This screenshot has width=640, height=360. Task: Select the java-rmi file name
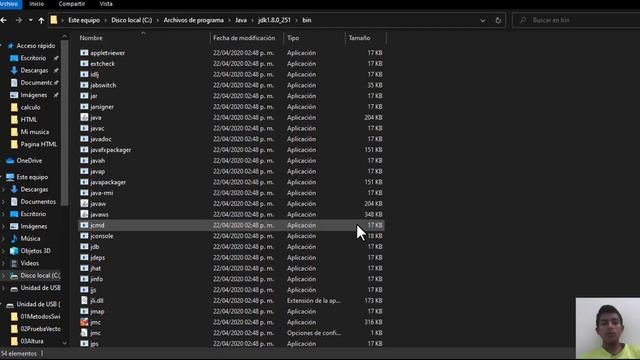click(x=102, y=193)
